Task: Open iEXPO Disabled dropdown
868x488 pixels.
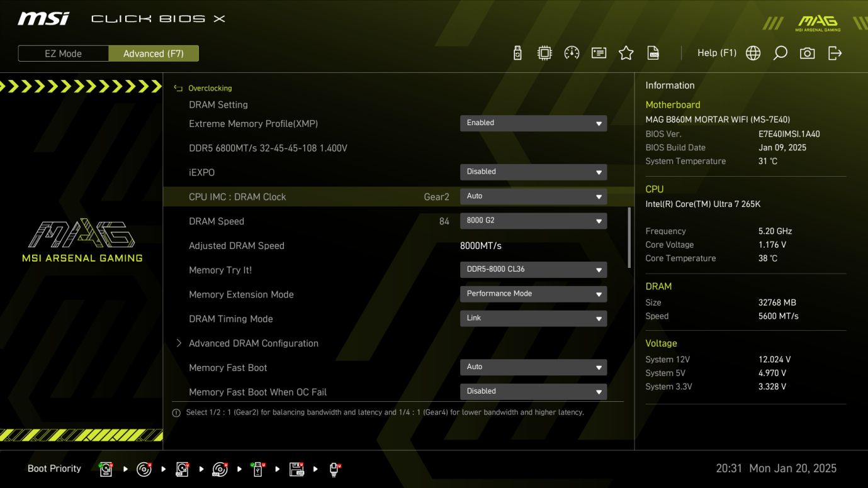Action: 533,172
